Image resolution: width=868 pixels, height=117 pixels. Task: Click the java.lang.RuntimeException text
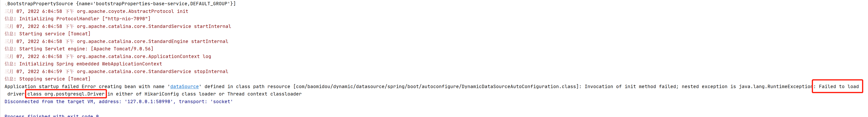pyautogui.click(x=775, y=87)
